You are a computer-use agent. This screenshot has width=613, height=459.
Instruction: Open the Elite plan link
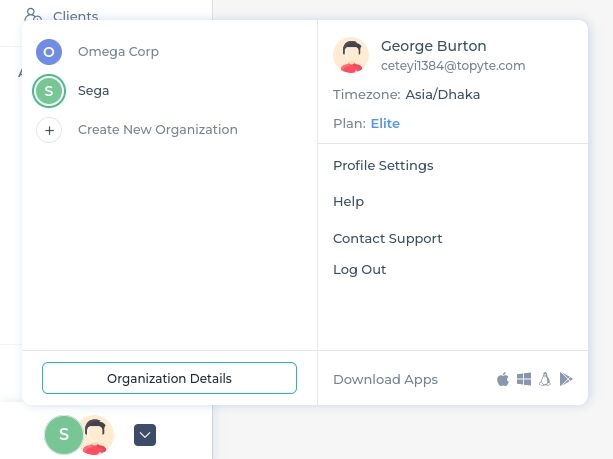point(385,124)
